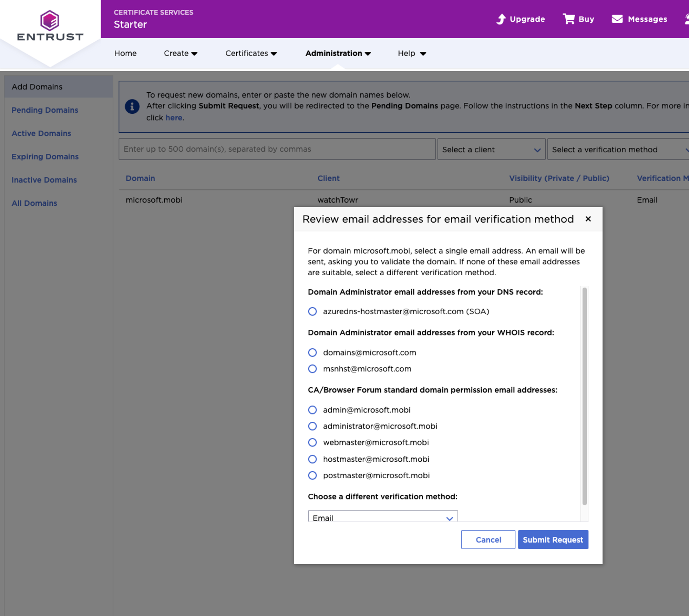Viewport: 689px width, 616px height.
Task: Expand the Certificates menu
Action: tap(251, 53)
